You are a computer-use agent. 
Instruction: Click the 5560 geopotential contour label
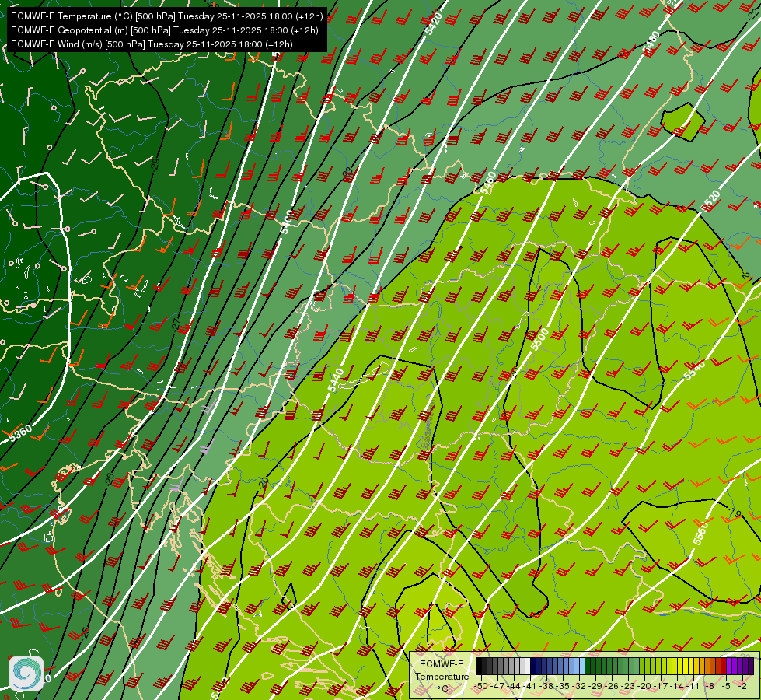(x=700, y=534)
